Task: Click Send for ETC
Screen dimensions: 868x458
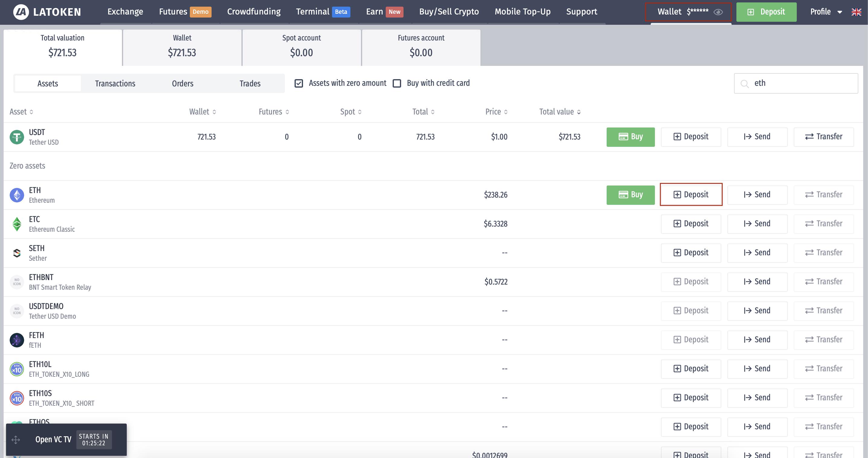Action: point(757,224)
